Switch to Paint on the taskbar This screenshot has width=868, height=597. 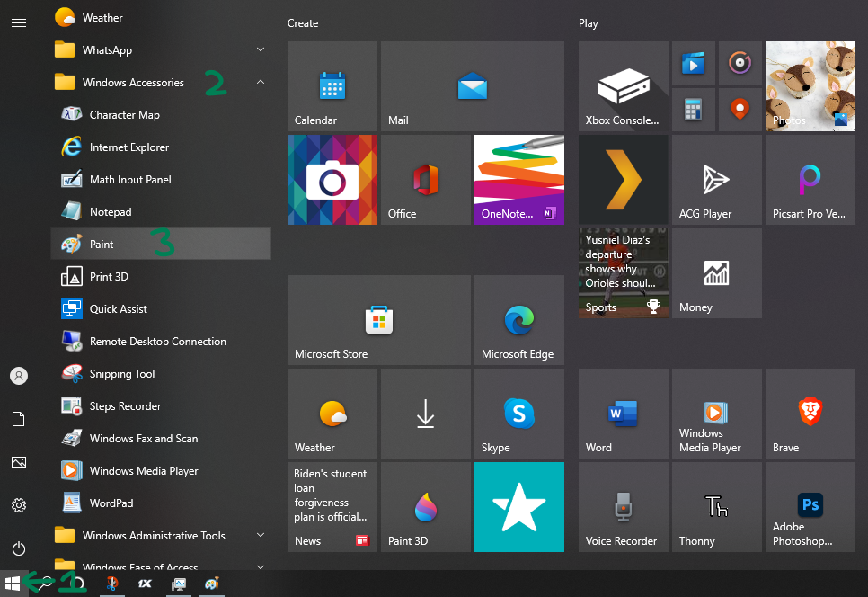pos(211,584)
